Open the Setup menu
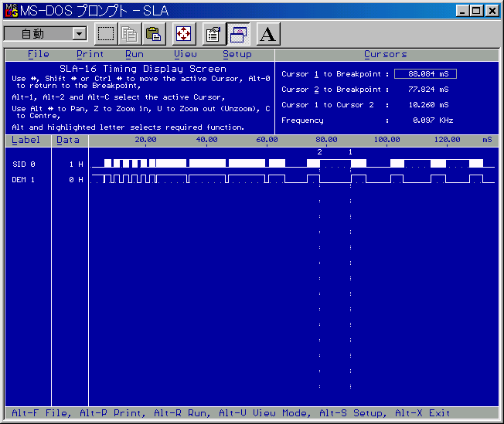The image size is (504, 424). [x=237, y=54]
